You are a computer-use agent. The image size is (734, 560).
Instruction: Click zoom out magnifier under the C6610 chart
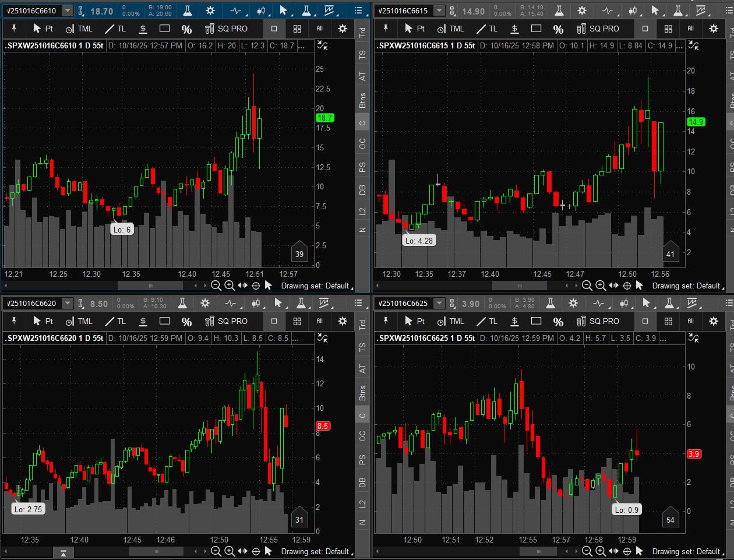(216, 286)
